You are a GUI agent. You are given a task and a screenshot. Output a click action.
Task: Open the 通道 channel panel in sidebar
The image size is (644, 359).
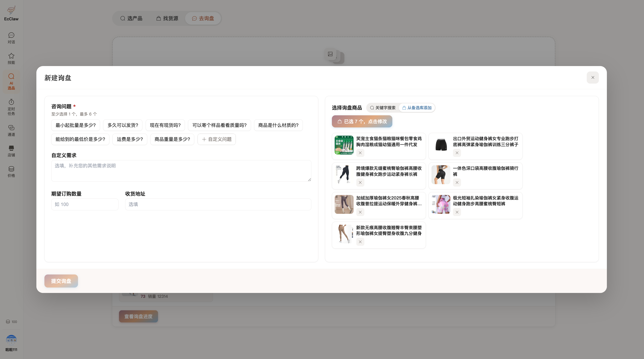(11, 130)
